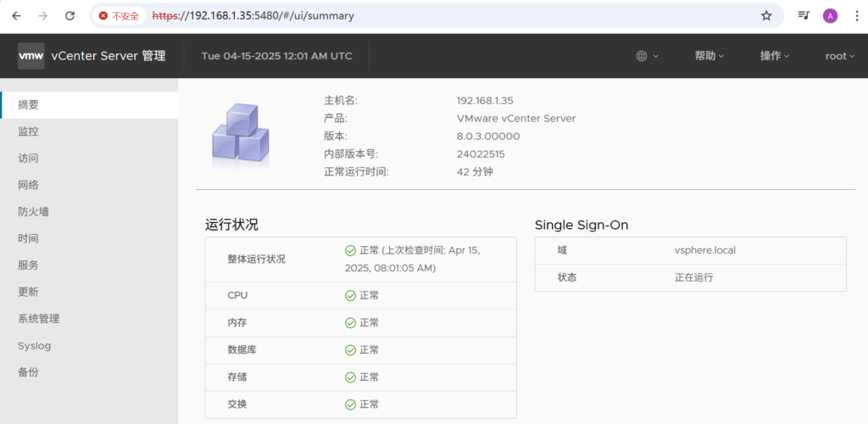Click the 存储 row label

pos(237,377)
